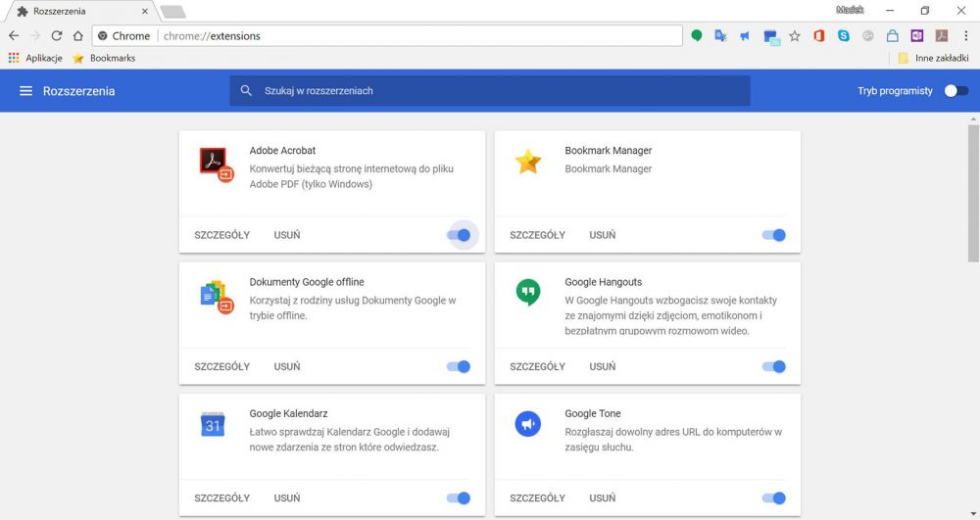The height and width of the screenshot is (520, 980).
Task: Click the OneNote extension toolbar icon
Action: click(x=917, y=35)
